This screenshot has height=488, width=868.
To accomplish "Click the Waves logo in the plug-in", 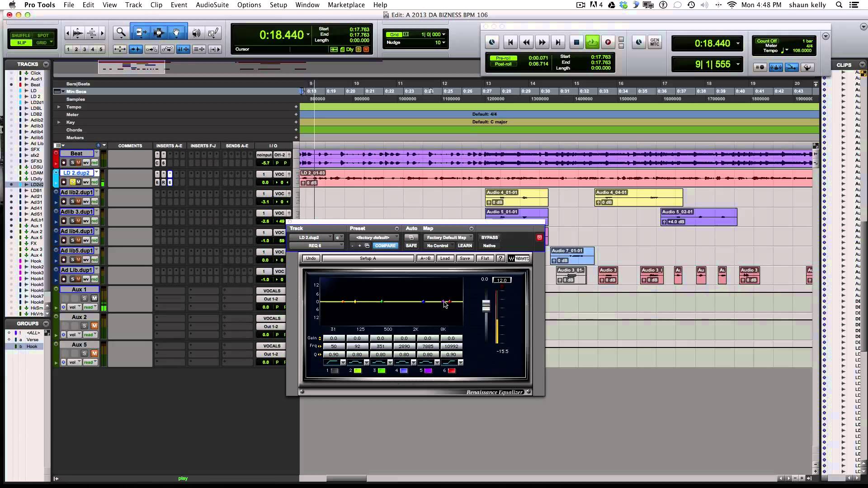I will tap(519, 258).
